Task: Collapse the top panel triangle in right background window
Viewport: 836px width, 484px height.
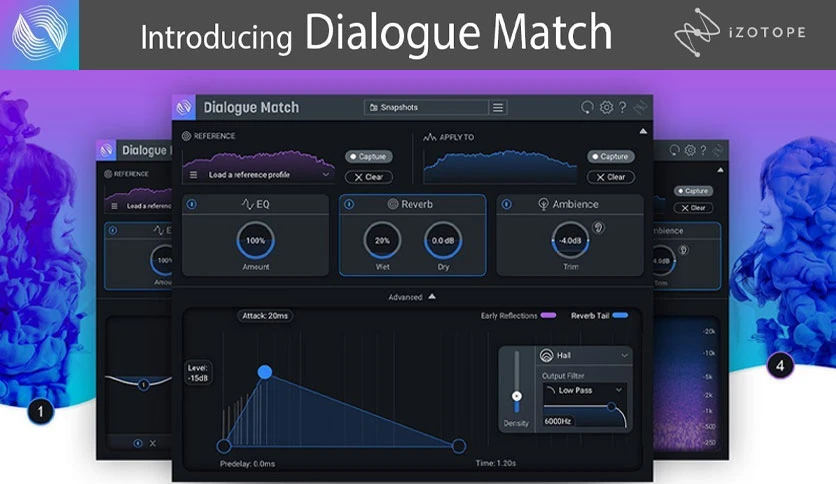Action: tap(720, 170)
